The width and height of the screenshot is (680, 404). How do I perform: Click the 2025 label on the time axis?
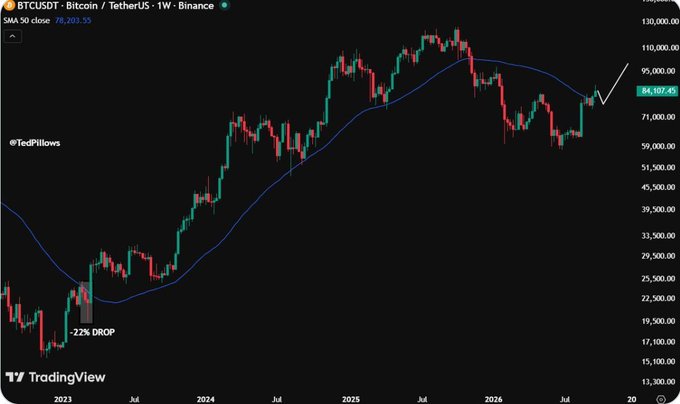[351, 399]
